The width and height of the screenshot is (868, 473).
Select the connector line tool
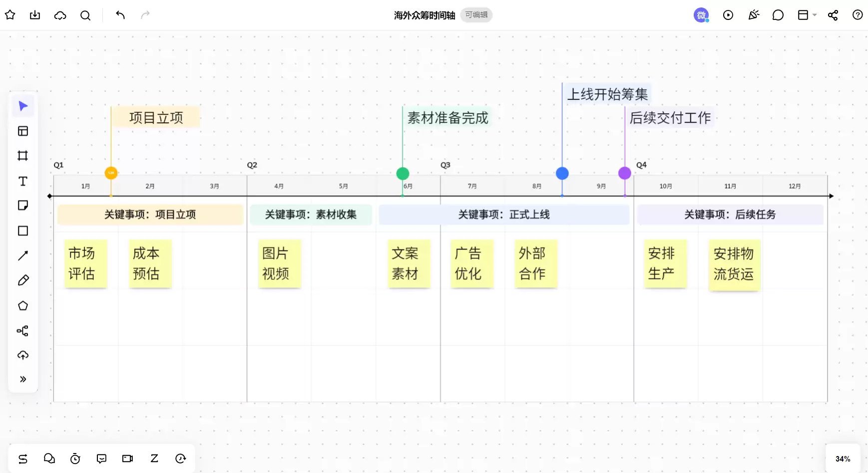point(23,255)
